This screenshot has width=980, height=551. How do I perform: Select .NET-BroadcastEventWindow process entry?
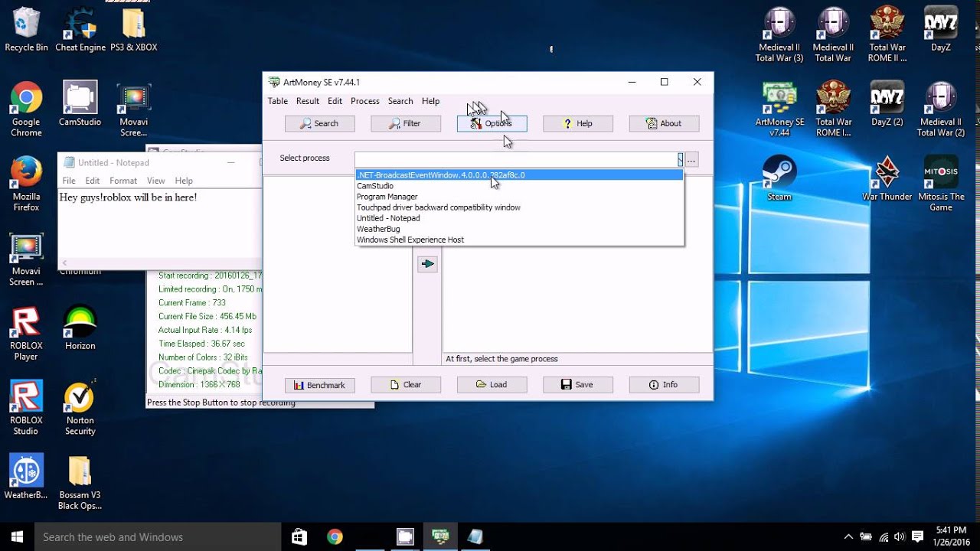click(x=519, y=175)
